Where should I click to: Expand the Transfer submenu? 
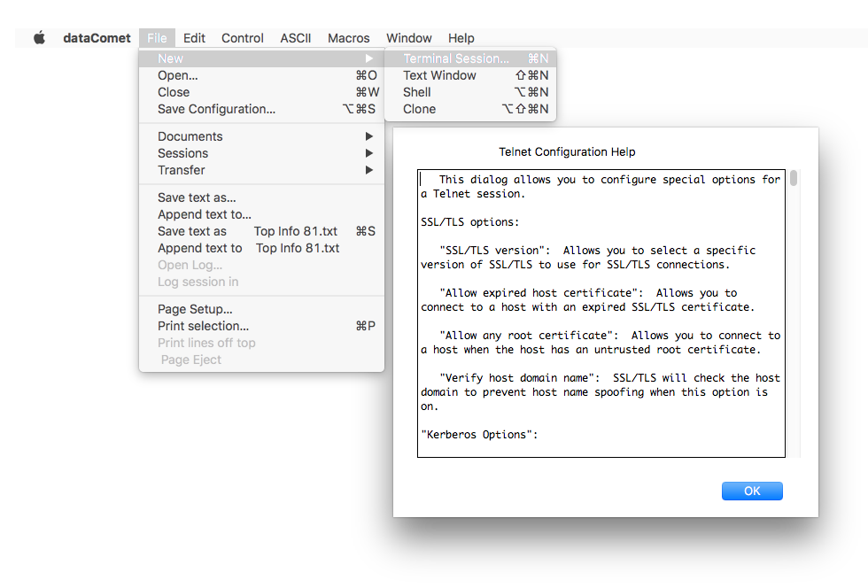point(262,170)
